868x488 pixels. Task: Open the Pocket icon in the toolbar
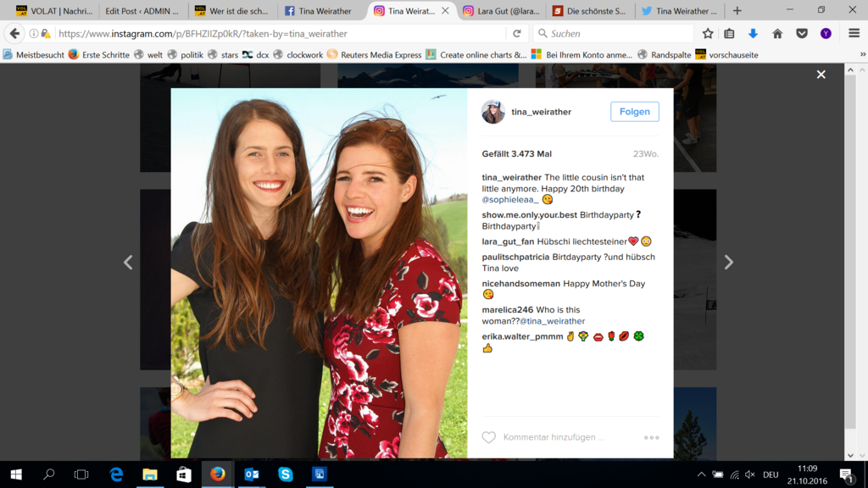click(802, 34)
